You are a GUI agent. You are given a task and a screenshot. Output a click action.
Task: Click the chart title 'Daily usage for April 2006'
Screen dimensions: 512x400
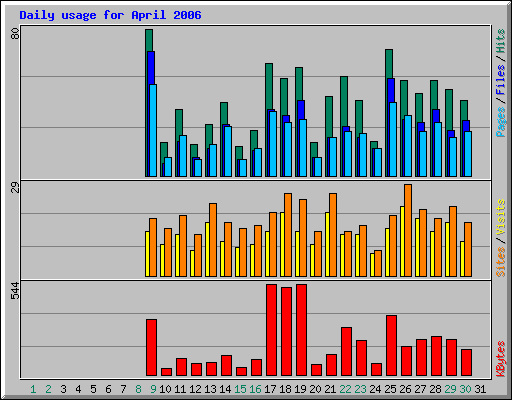110,15
